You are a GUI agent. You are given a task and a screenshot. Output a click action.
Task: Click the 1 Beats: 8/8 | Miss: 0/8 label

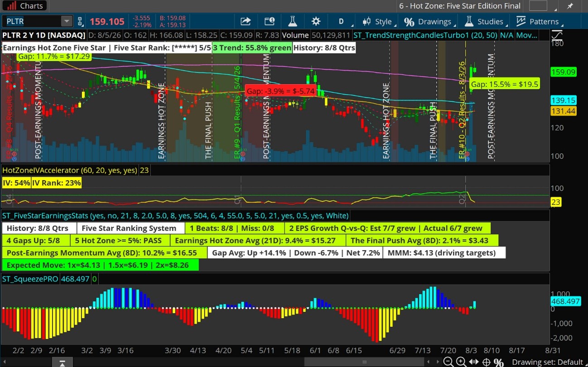(x=234, y=228)
